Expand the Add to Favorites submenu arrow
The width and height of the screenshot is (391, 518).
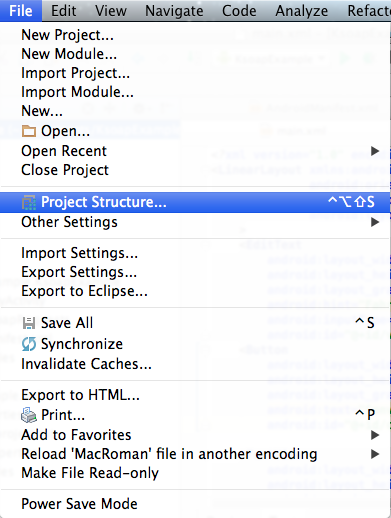pos(375,435)
